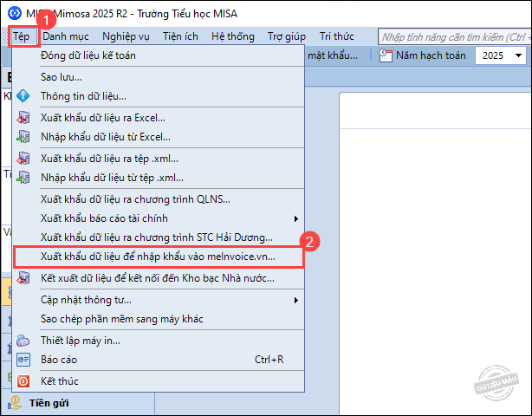Expand the Cập nhật thông tư submenu arrow
Screen dimensions: 532x416
(x=296, y=300)
